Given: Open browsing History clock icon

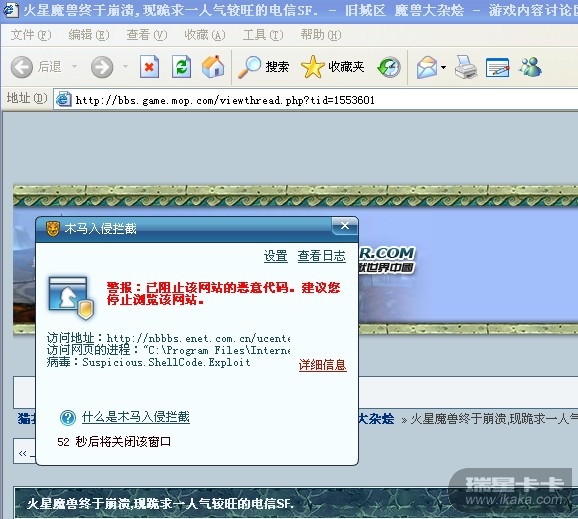Looking at the screenshot, I should tap(389, 67).
